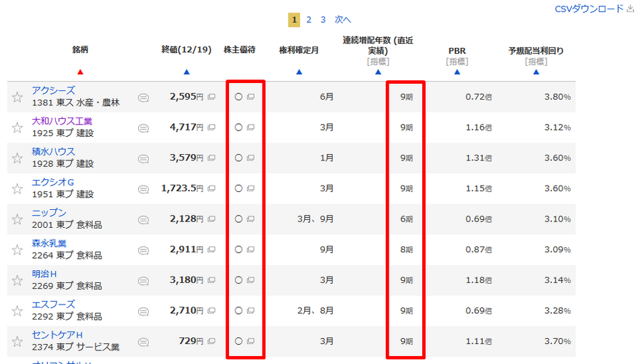
Task: Open 積水ハウス stock page
Action: click(x=54, y=152)
